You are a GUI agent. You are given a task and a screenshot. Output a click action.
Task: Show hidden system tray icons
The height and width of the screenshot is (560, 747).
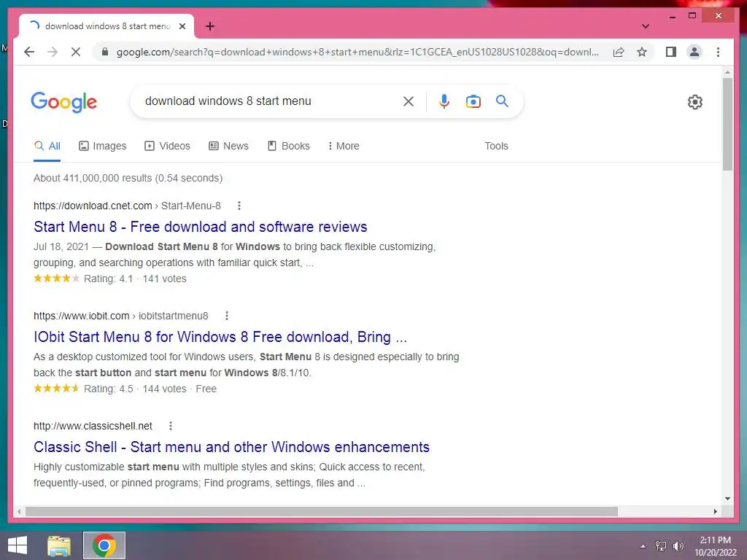(643, 545)
